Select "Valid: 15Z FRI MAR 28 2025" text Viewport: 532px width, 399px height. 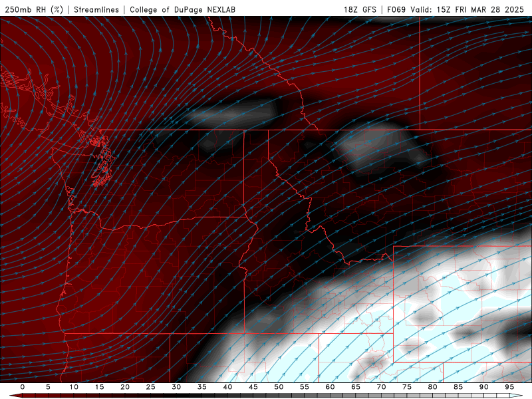click(467, 9)
